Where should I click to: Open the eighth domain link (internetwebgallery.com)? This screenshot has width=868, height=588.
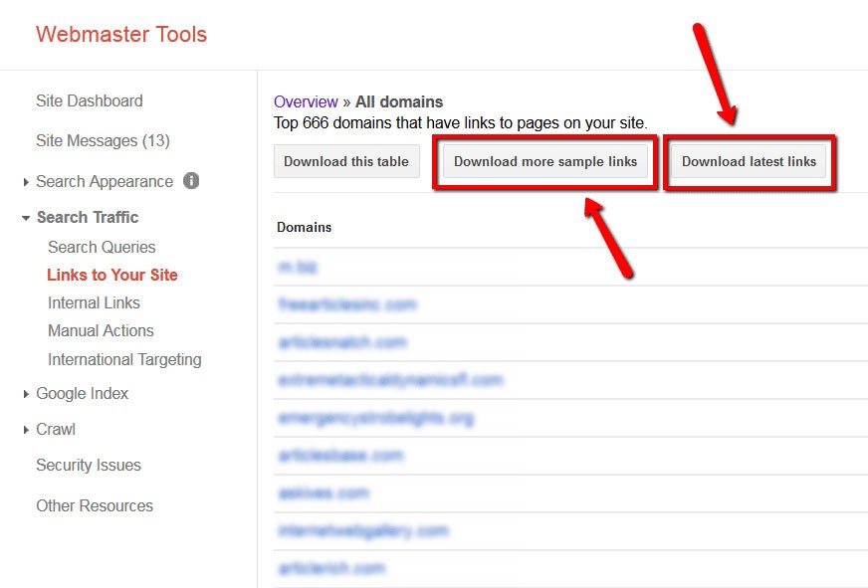[363, 531]
